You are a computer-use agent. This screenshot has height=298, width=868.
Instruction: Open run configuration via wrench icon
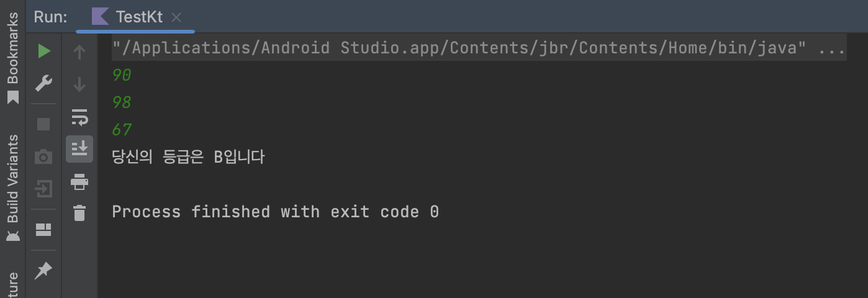43,83
